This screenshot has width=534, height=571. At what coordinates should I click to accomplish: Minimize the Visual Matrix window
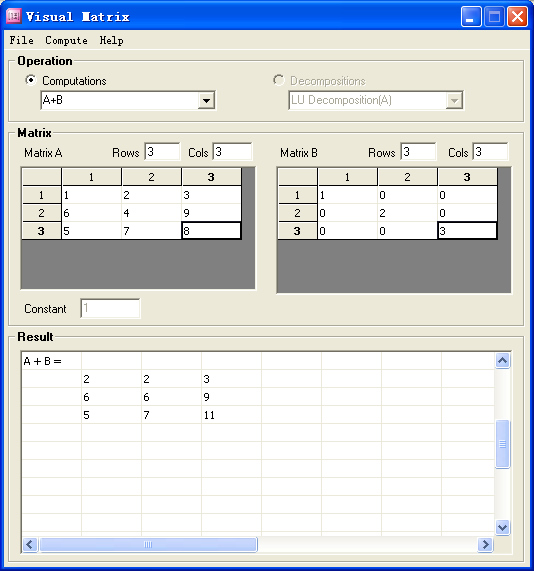click(470, 17)
